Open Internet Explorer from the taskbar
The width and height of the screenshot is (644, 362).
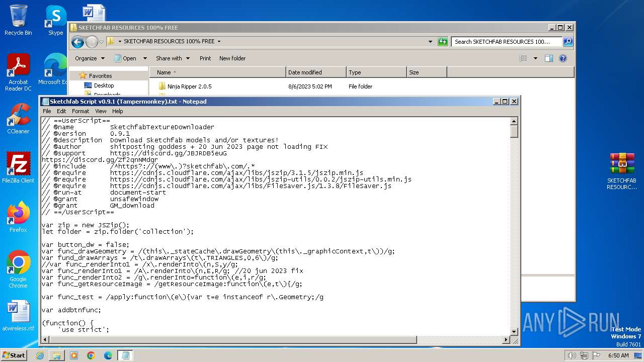[x=40, y=355]
